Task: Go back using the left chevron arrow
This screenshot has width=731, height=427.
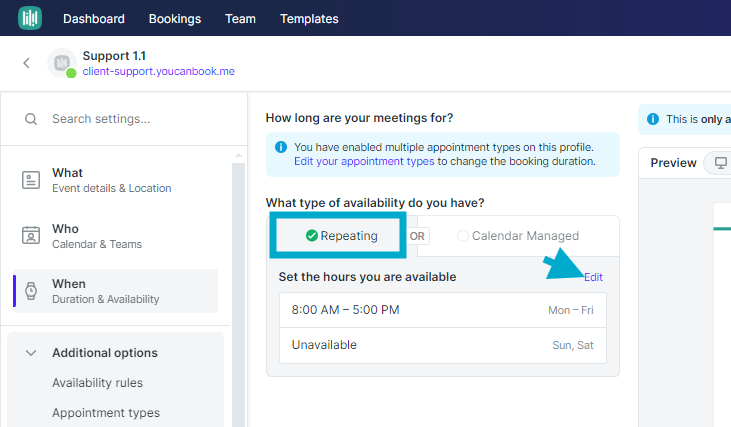Action: tap(26, 63)
